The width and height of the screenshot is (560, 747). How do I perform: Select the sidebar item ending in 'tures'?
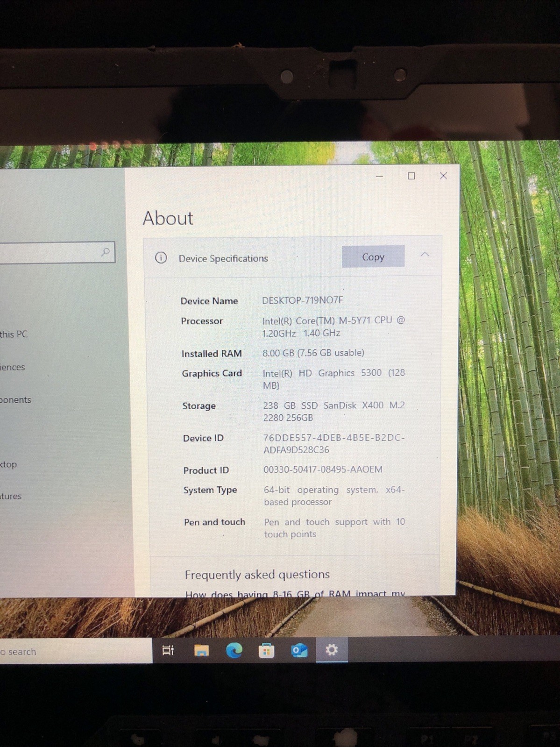pos(11,496)
